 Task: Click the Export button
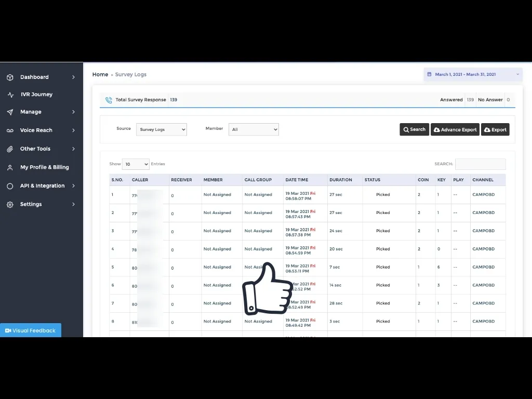[495, 129]
